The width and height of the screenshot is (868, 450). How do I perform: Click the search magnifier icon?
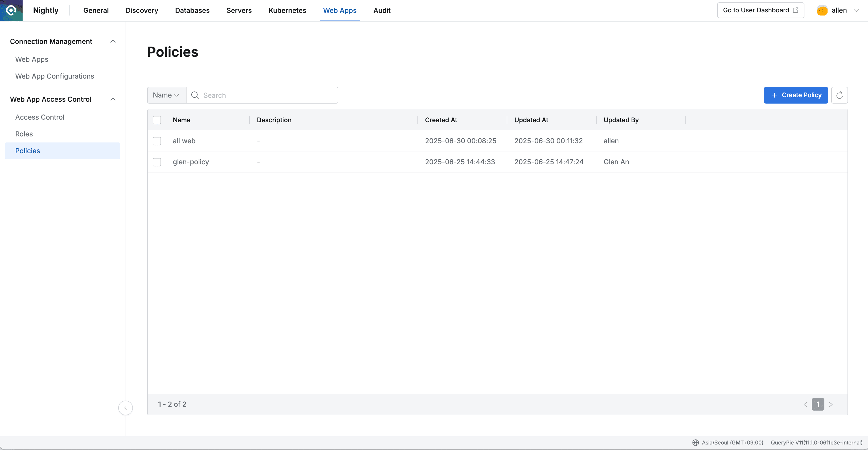(195, 95)
